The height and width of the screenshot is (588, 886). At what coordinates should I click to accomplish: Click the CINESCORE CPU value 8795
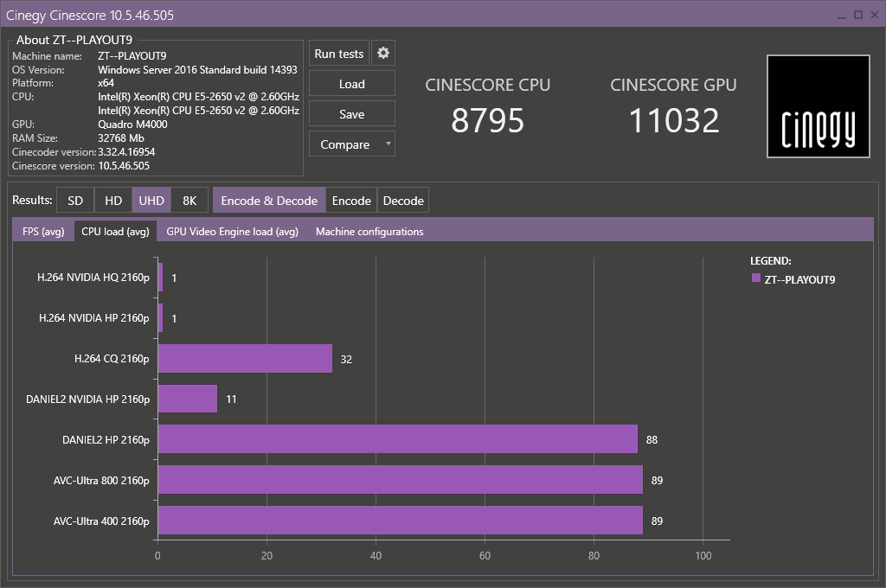(x=488, y=120)
